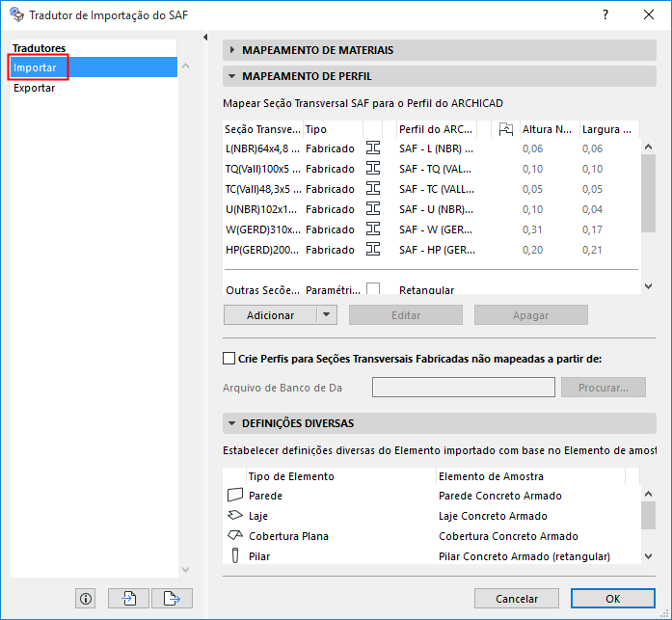The image size is (672, 620).
Task: Click the Pilar column icon
Action: tap(235, 555)
